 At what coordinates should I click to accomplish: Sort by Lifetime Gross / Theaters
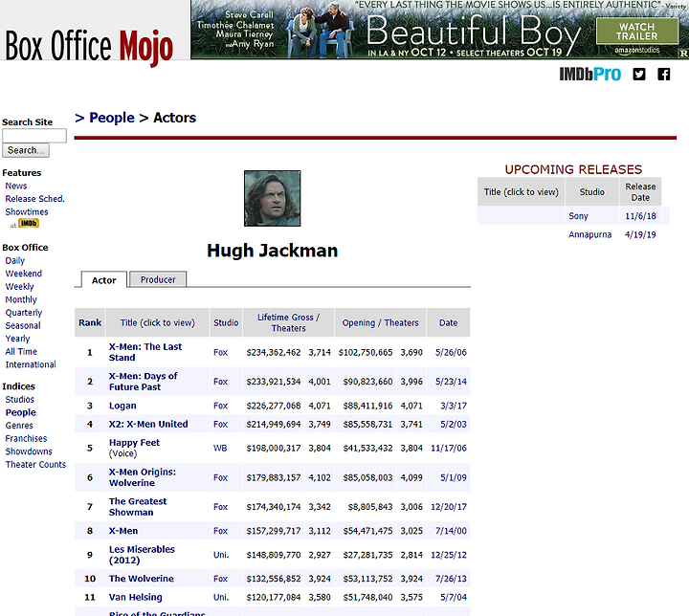[289, 322]
